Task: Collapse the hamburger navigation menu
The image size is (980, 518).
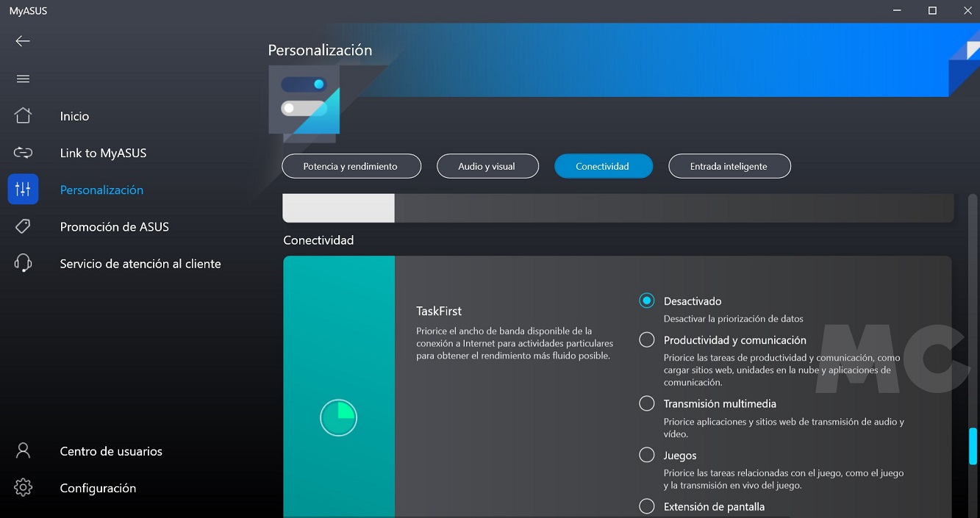Action: click(x=23, y=79)
